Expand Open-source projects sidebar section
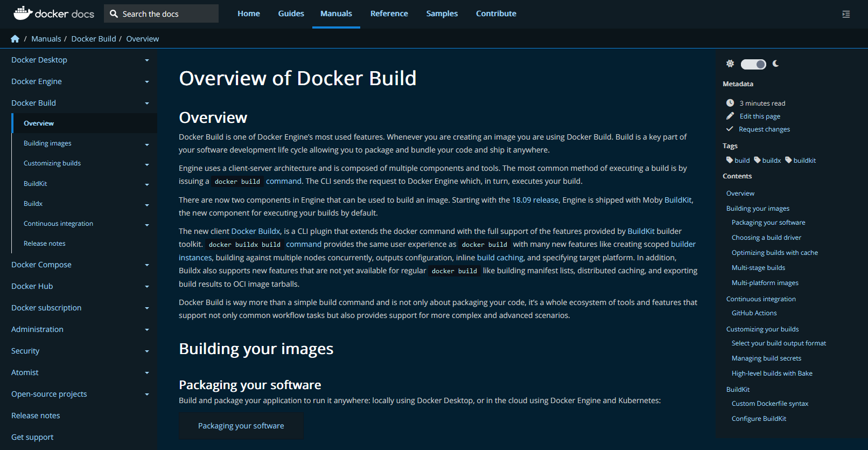Screen dimensions: 868x450 click(x=146, y=394)
